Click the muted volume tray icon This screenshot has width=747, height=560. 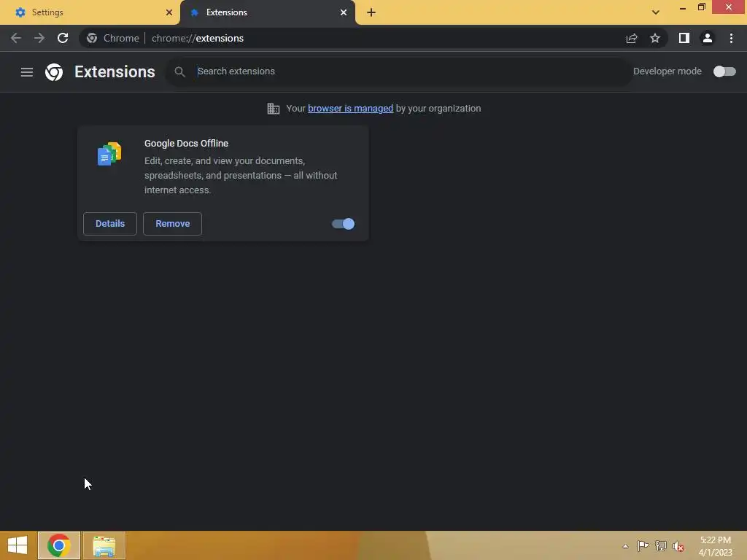click(x=678, y=546)
